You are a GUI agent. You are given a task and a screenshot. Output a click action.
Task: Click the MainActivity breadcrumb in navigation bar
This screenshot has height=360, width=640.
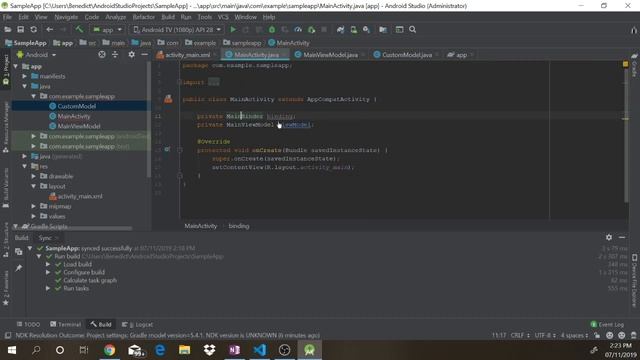tap(289, 43)
